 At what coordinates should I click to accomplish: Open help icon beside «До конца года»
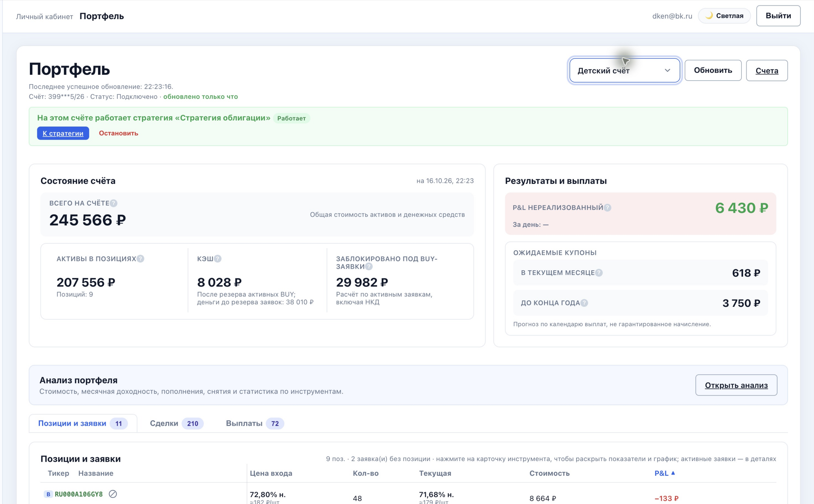click(584, 303)
